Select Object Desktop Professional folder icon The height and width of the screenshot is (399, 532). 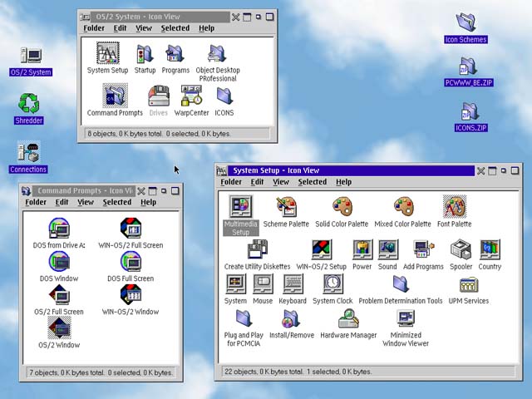point(217,54)
